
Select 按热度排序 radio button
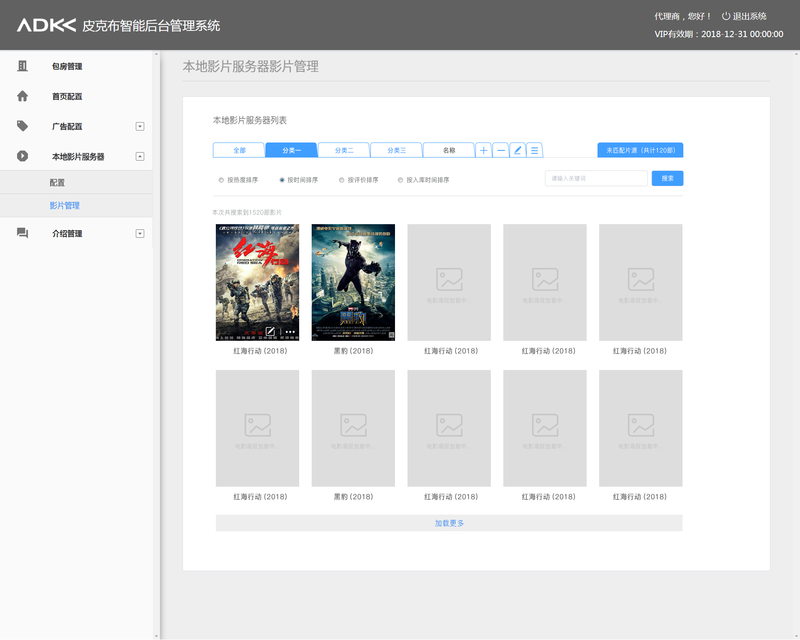221,180
